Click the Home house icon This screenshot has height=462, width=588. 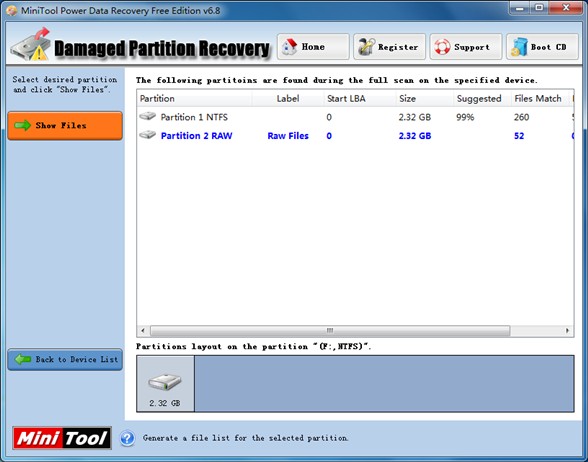(x=290, y=46)
